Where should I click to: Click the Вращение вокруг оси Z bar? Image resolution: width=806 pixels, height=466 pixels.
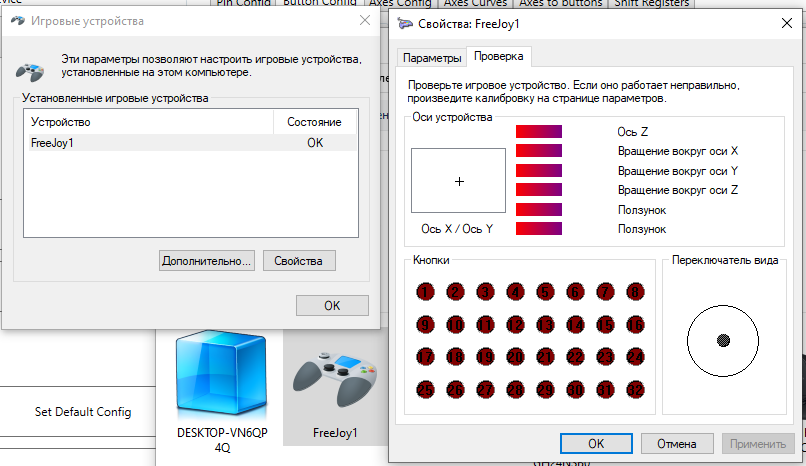[x=539, y=190]
